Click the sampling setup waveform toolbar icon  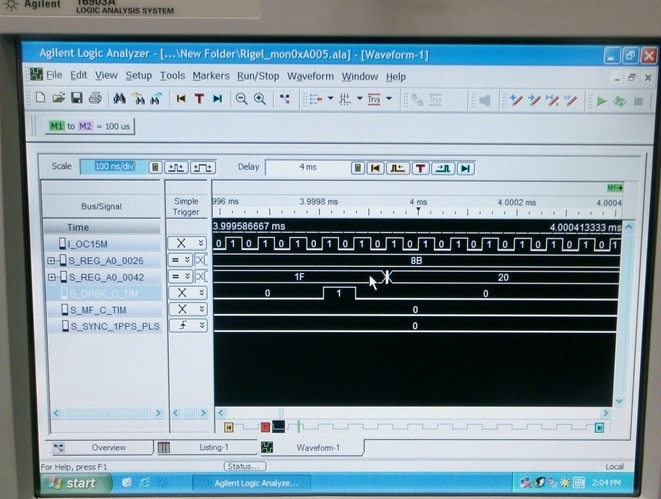(x=345, y=99)
